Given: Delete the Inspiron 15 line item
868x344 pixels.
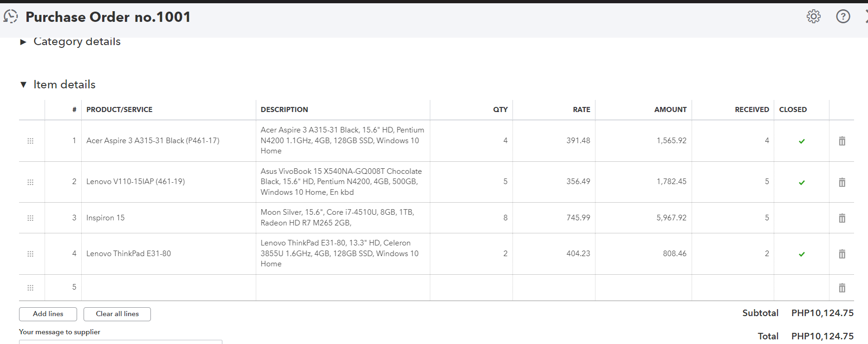Looking at the screenshot, I should pos(842,218).
